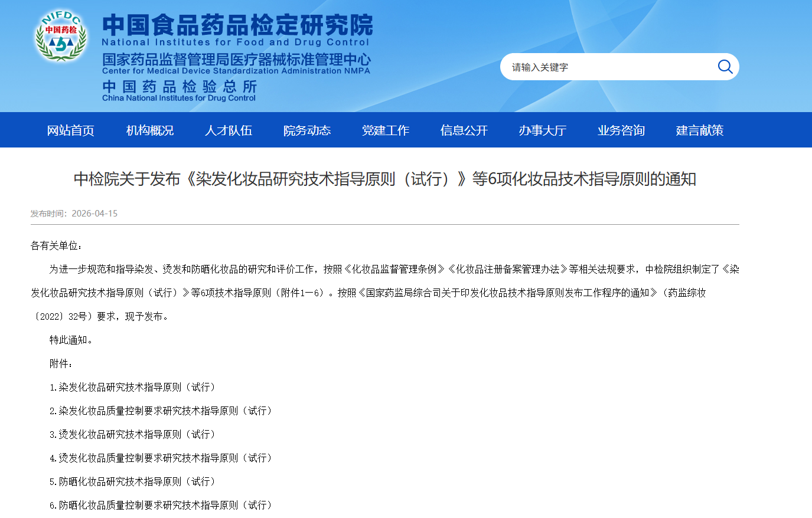Click the search magnifier icon
Screen dimensions: 812x518
[725, 67]
